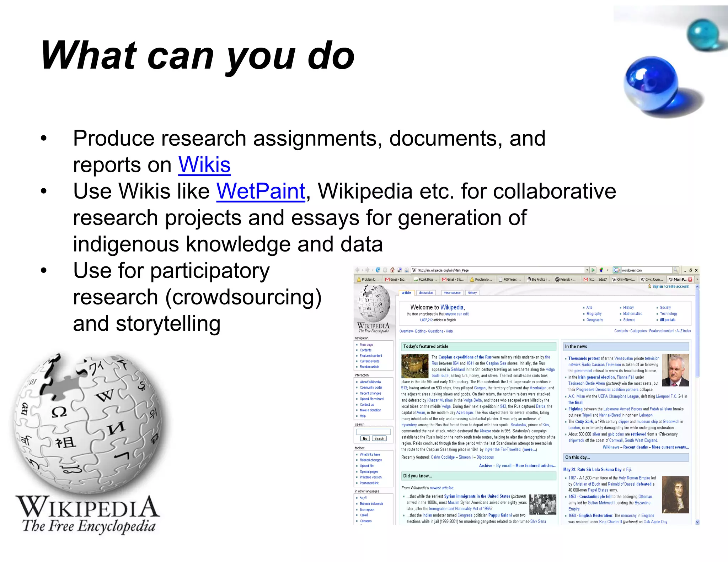Viewport: 728px width, 562px height.
Task: Click the WetPaint hyperlink on the slide
Action: pos(261,191)
